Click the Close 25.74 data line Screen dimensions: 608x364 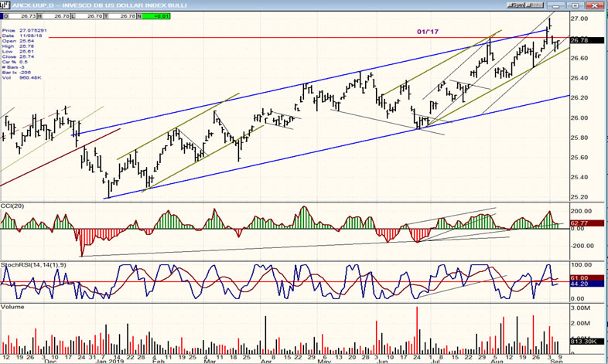(18, 56)
